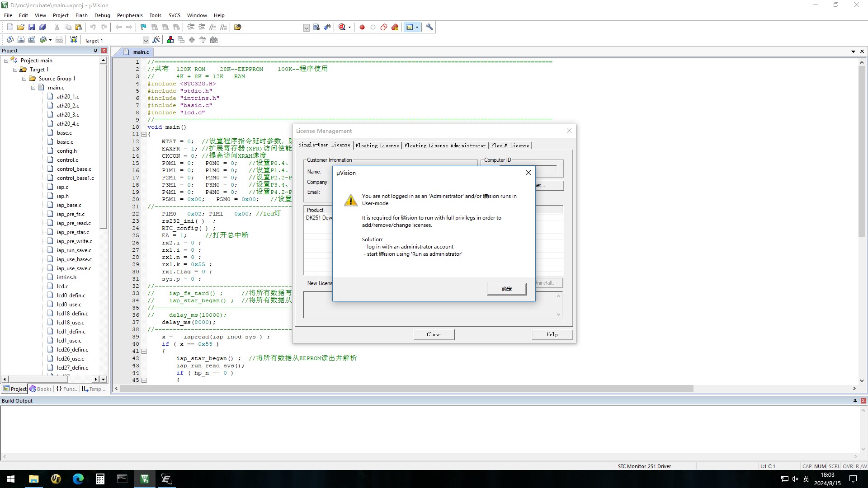Screen dimensions: 868x488
Task: Click the Disable all breakpoints icon
Action: [x=384, y=27]
